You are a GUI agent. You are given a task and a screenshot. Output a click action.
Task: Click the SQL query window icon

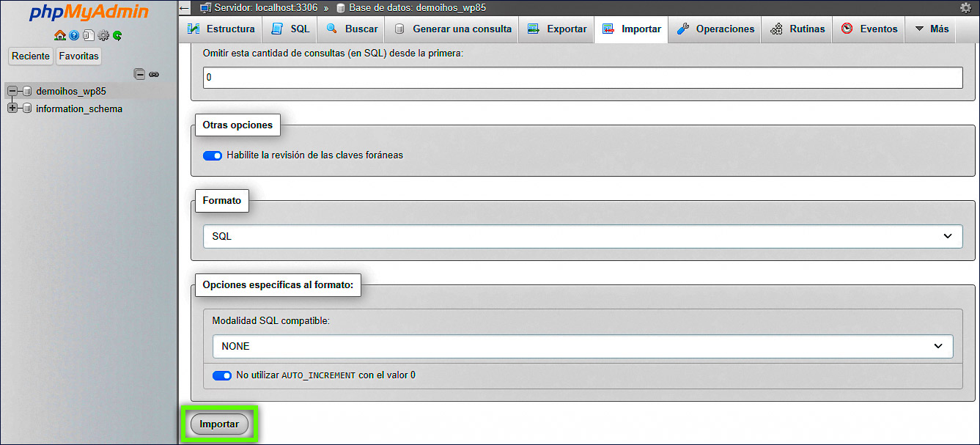tap(89, 35)
